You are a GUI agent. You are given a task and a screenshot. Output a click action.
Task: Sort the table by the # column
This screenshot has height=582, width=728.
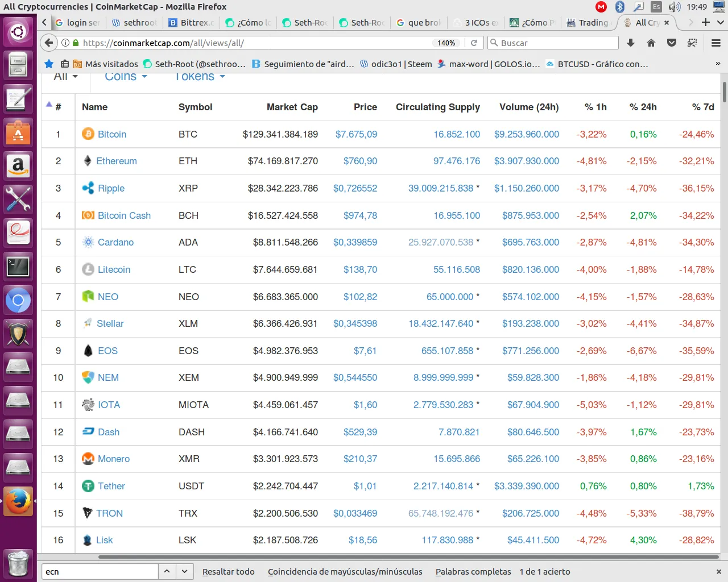(58, 107)
